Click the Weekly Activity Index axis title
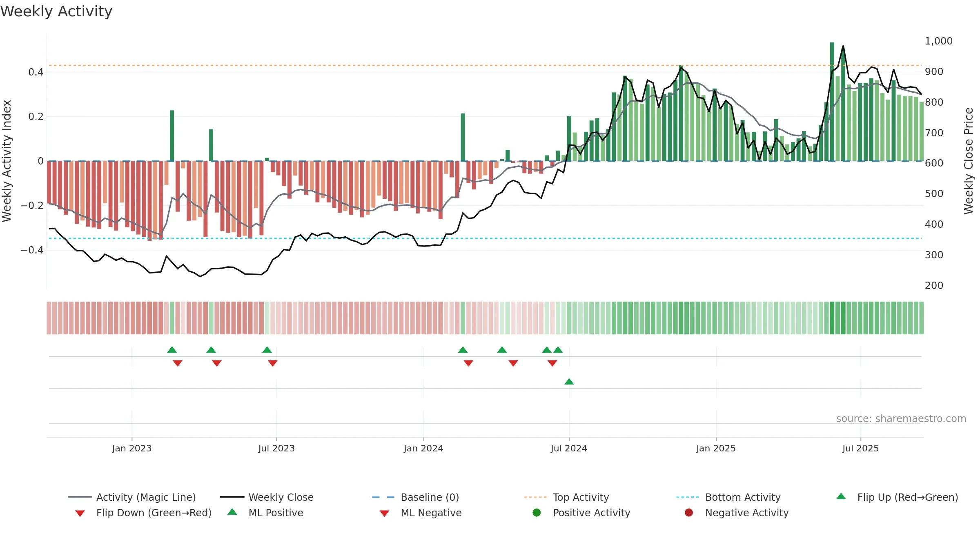 pyautogui.click(x=7, y=161)
